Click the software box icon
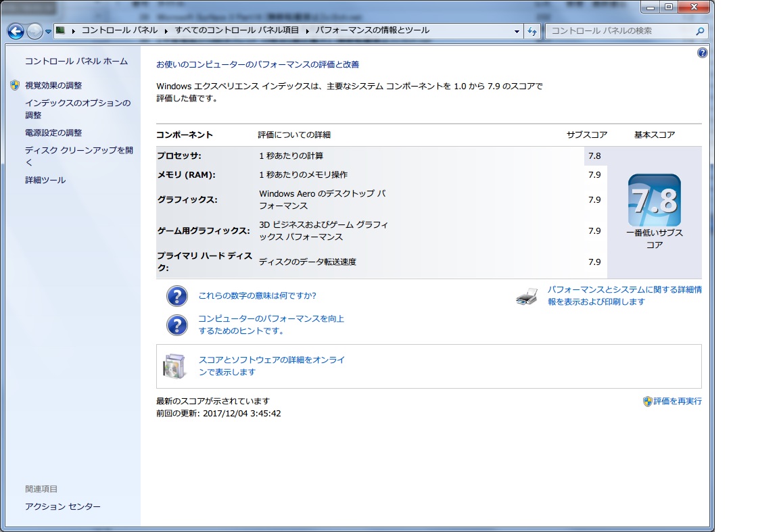Screen dimensions: 779x532 174,366
